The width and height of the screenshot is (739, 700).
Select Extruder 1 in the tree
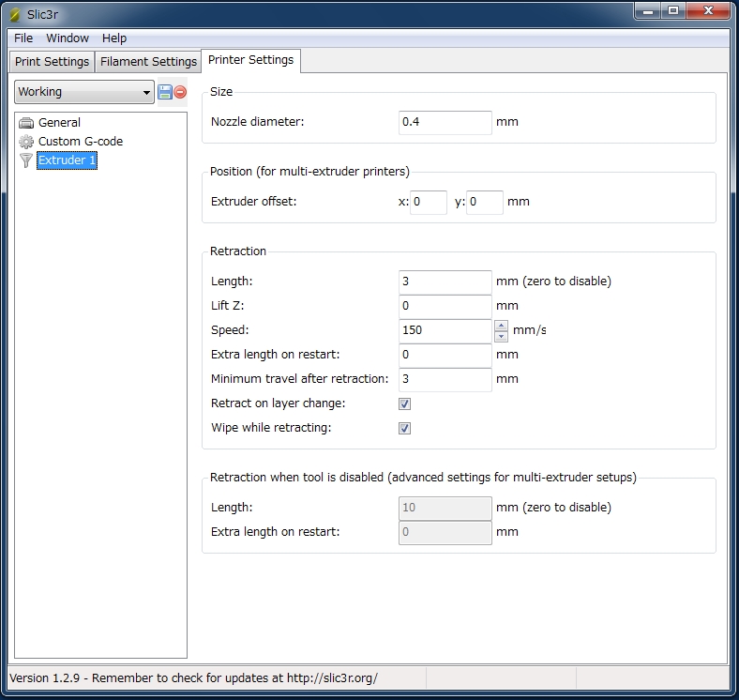point(67,160)
